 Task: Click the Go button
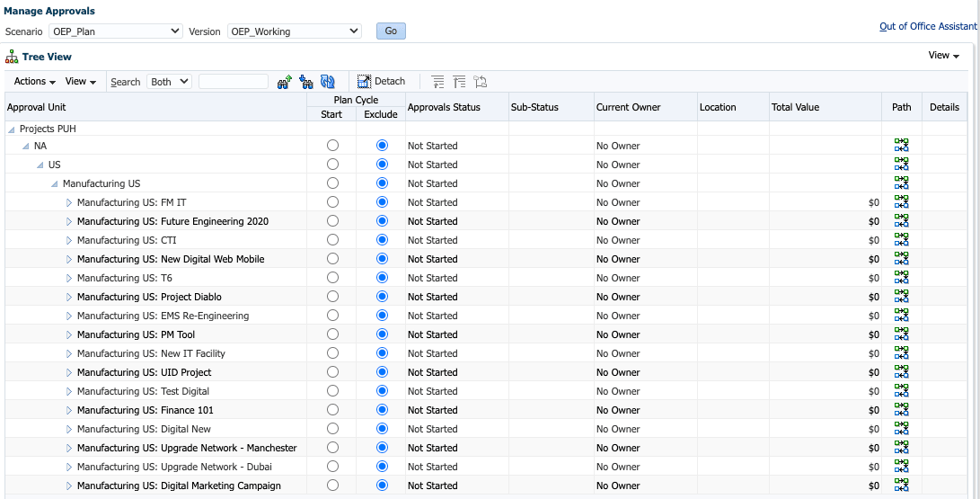(x=391, y=31)
